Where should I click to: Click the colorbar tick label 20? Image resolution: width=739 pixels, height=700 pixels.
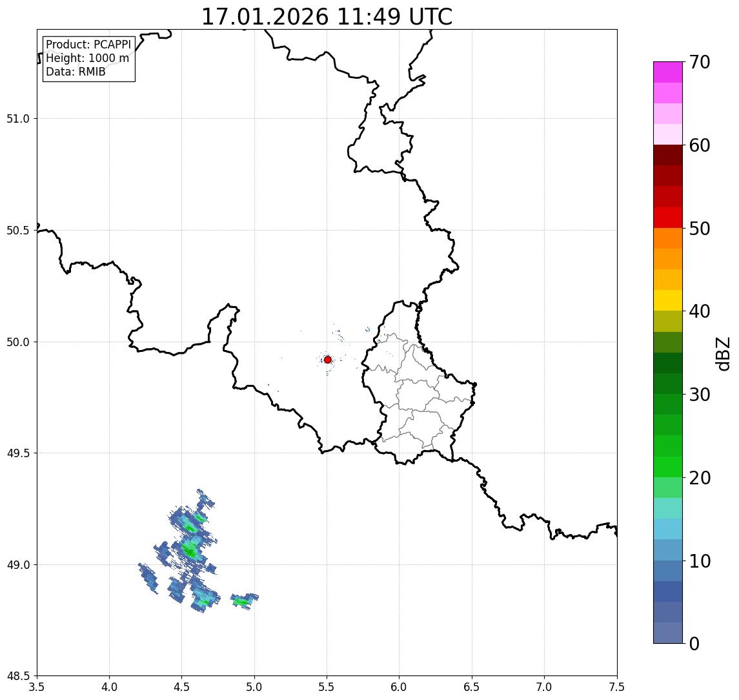pyautogui.click(x=700, y=478)
